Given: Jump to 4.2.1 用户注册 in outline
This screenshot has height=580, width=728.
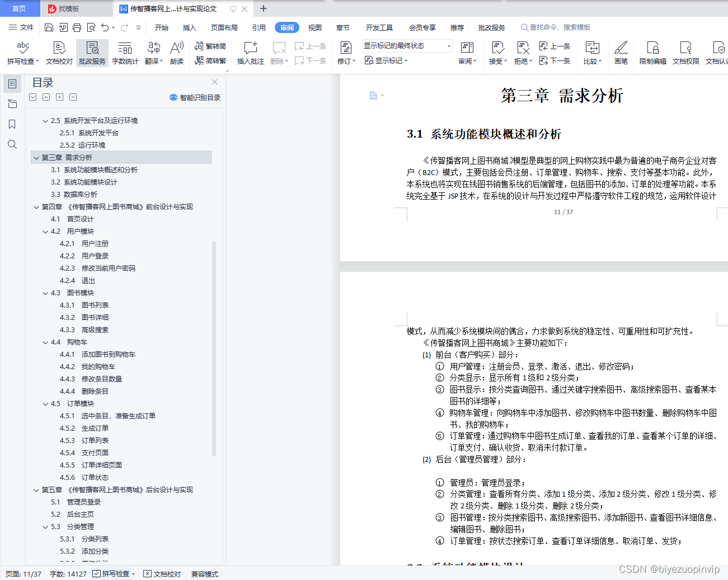Looking at the screenshot, I should coord(84,244).
